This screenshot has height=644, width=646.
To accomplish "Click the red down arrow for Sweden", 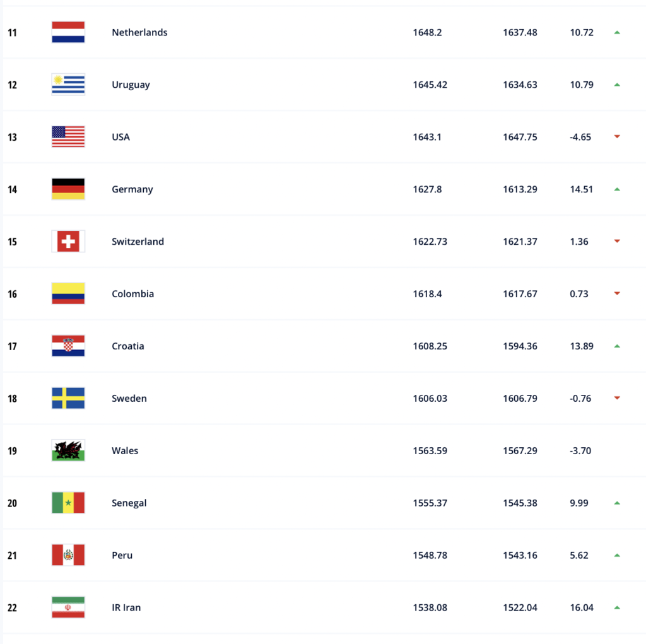I will [x=617, y=397].
